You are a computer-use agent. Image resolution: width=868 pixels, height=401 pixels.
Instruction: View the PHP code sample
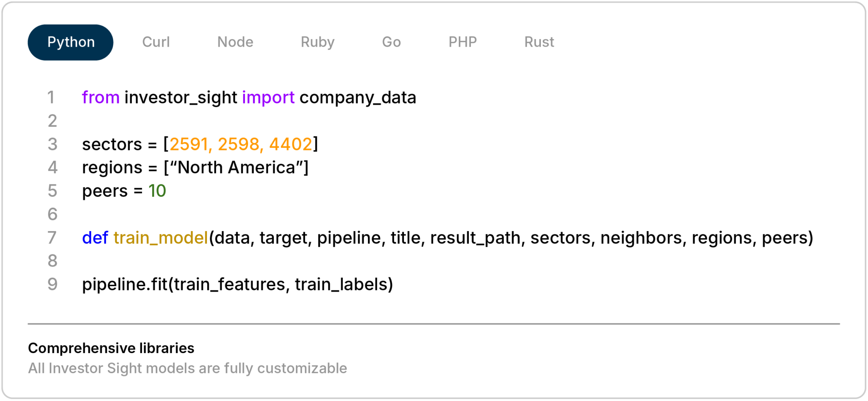point(463,42)
